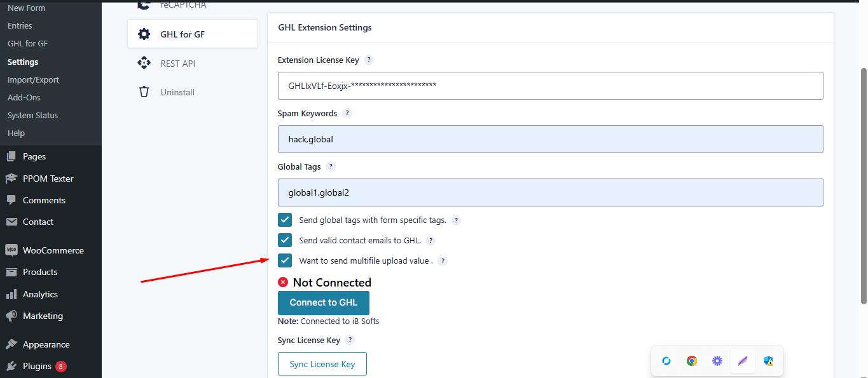This screenshot has height=378, width=868.
Task: Toggle Send valid contact emails to GHL
Action: (285, 241)
